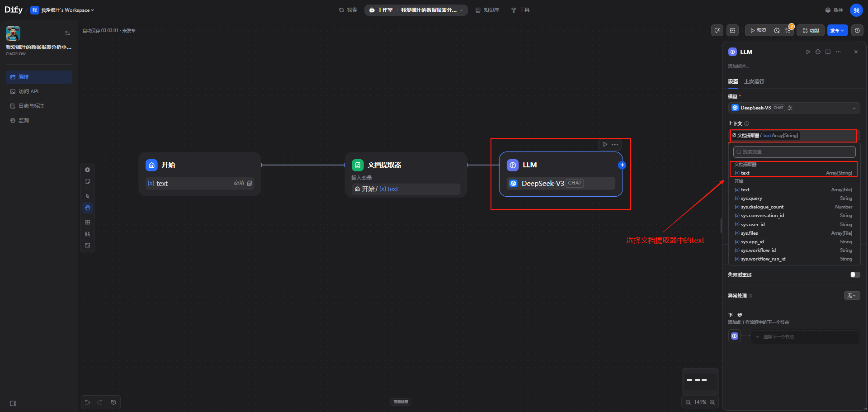Screen dimensions: 868x412
Task: Click the blue plus handle on the LLM node
Action: tap(622, 165)
